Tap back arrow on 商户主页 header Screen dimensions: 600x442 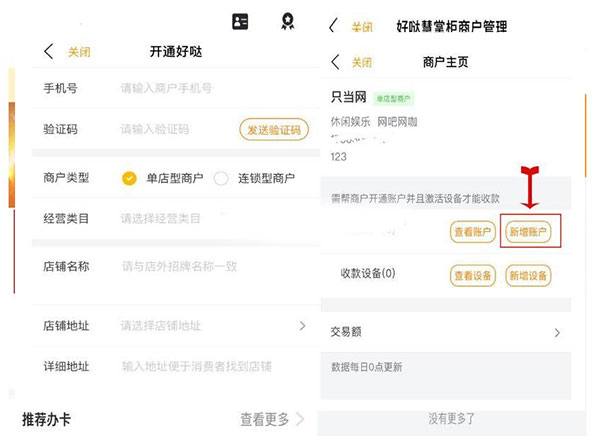[335, 62]
